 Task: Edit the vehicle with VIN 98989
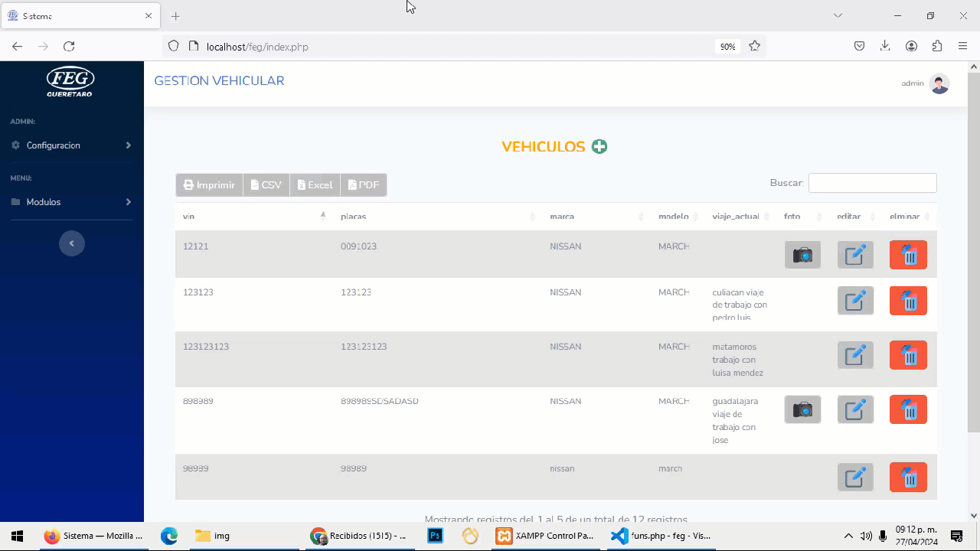click(855, 478)
